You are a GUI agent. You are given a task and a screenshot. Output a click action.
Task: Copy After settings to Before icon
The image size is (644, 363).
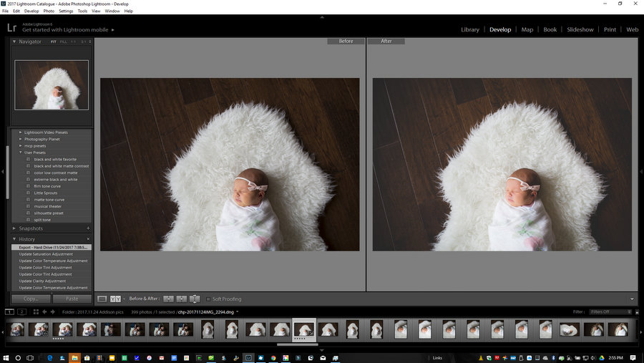coord(182,299)
